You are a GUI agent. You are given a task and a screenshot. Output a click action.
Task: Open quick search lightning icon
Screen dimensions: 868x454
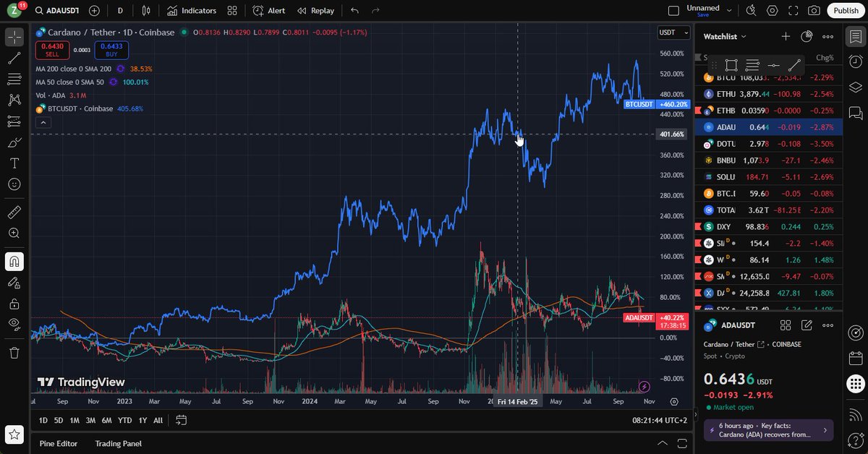pos(751,11)
